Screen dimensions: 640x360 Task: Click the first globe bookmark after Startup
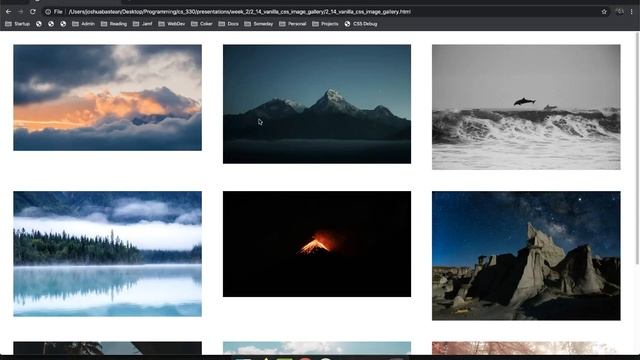click(x=39, y=24)
